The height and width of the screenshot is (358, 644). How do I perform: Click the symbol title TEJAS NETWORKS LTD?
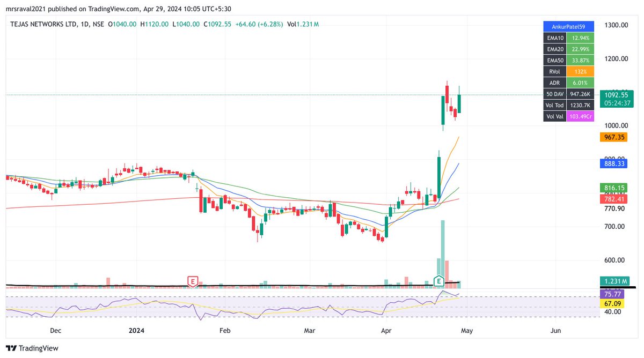coord(45,24)
